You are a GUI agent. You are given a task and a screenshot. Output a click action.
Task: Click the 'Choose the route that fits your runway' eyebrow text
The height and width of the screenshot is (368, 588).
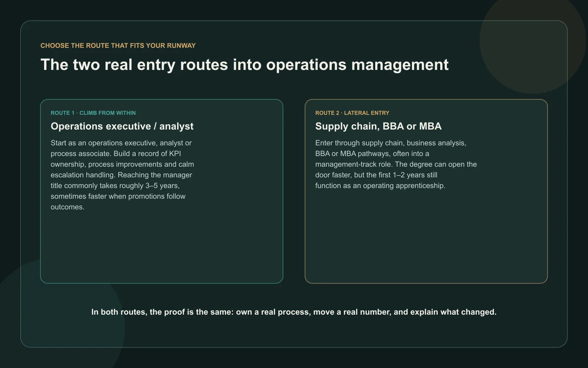click(118, 46)
